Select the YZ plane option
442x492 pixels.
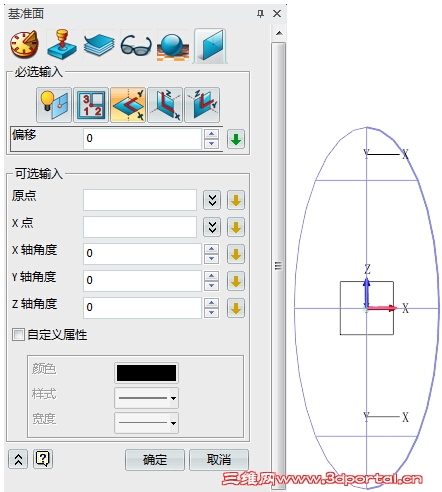click(x=202, y=105)
